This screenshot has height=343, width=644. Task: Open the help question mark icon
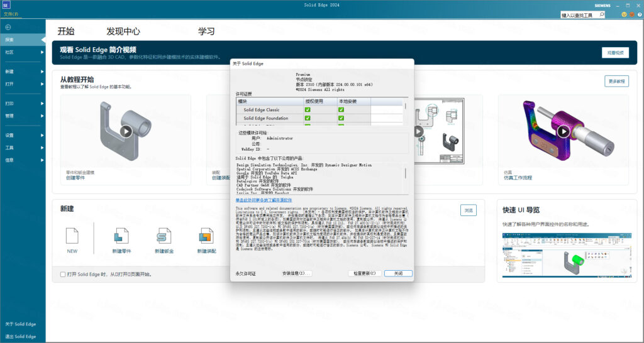pos(638,14)
